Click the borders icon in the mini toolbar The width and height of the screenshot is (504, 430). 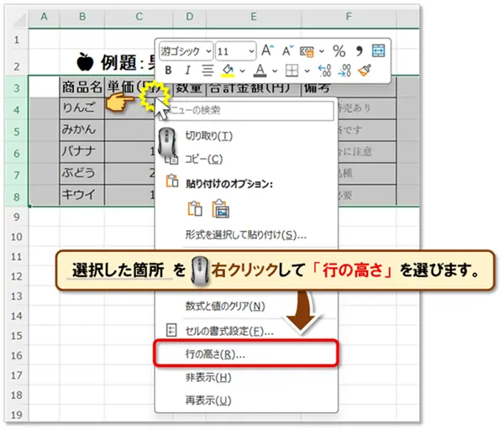click(x=291, y=71)
